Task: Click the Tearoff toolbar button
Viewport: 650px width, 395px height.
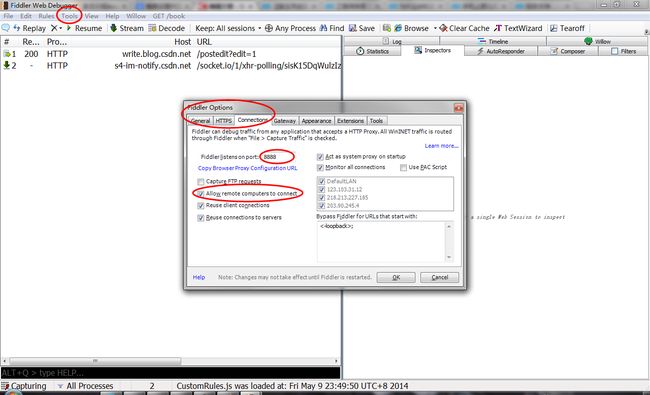Action: point(567,28)
